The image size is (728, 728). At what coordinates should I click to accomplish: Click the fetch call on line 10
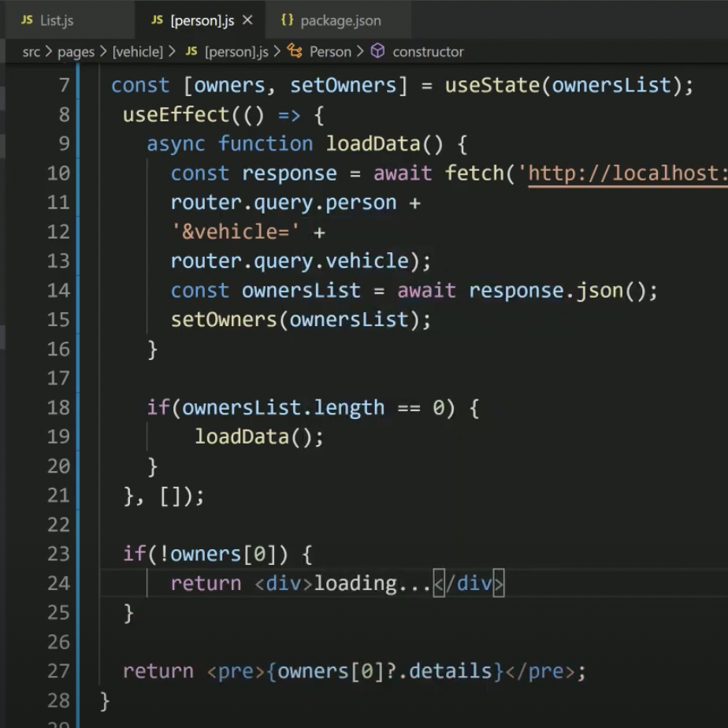pyautogui.click(x=474, y=173)
